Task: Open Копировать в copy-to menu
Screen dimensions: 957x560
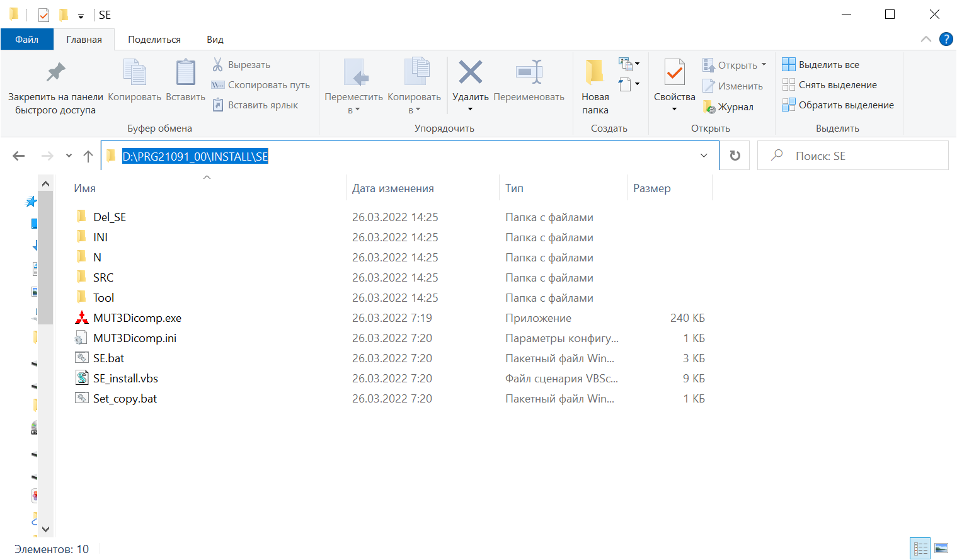Action: tap(414, 88)
